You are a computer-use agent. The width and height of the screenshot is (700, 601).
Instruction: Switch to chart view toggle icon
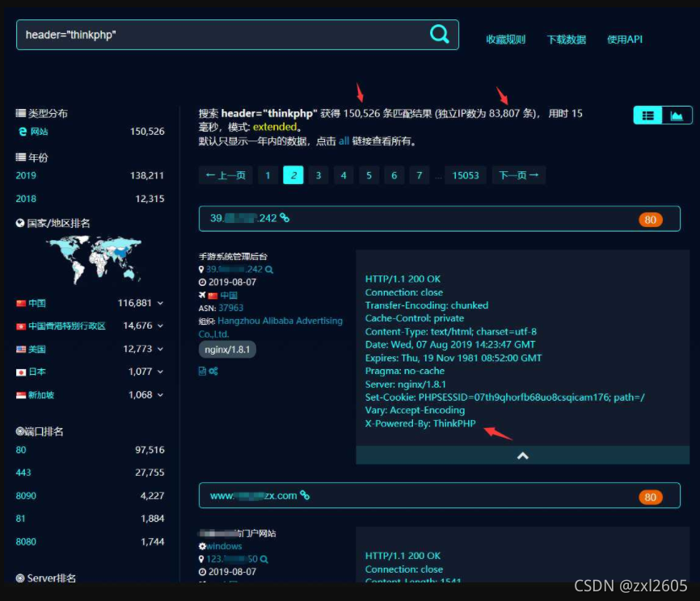[677, 116]
